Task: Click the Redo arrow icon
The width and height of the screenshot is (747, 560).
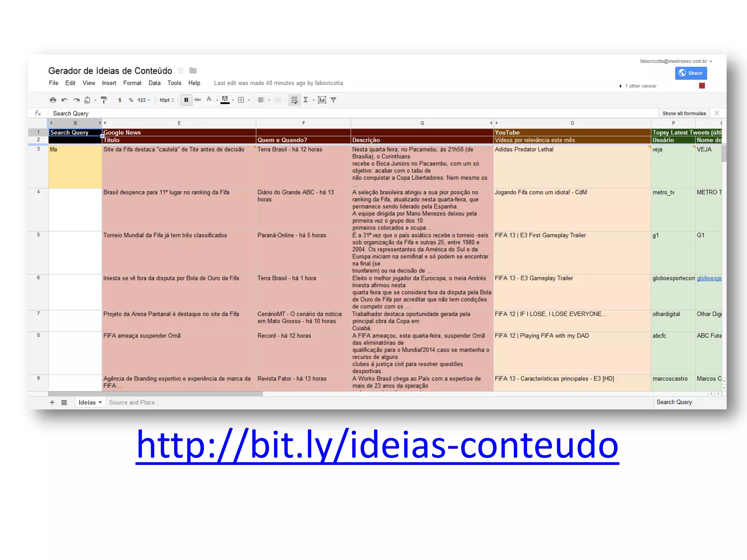Action: (x=76, y=100)
